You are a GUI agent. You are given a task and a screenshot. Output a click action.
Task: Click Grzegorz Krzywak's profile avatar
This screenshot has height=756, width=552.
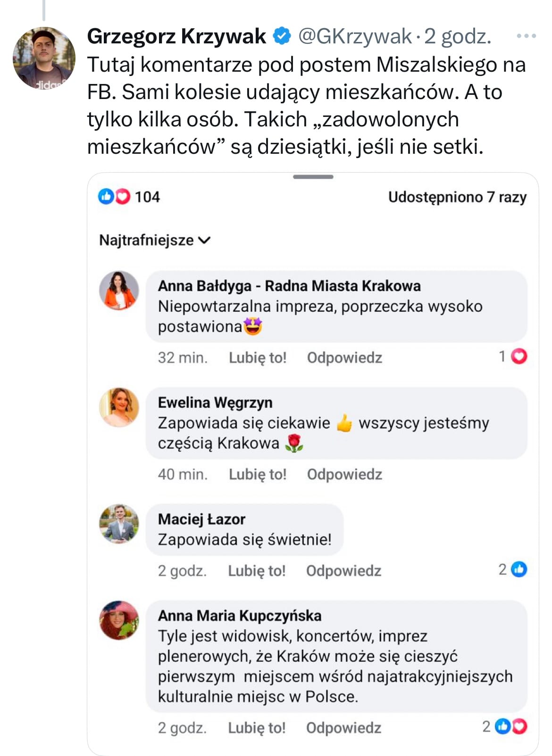[x=44, y=58]
